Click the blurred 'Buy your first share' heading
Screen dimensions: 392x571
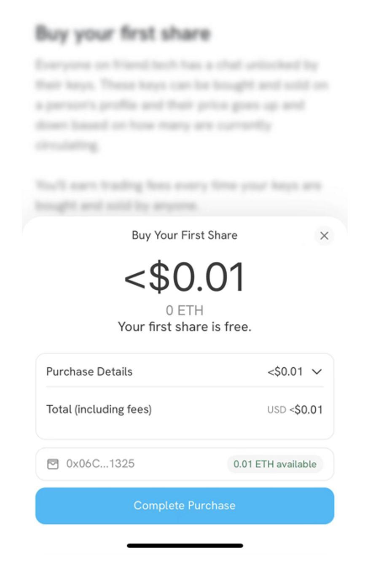[x=123, y=33]
